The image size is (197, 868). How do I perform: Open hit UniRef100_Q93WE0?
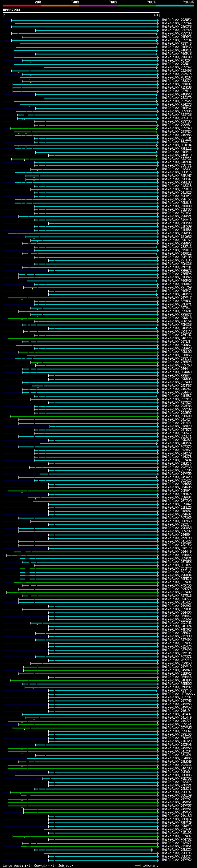point(176,20)
